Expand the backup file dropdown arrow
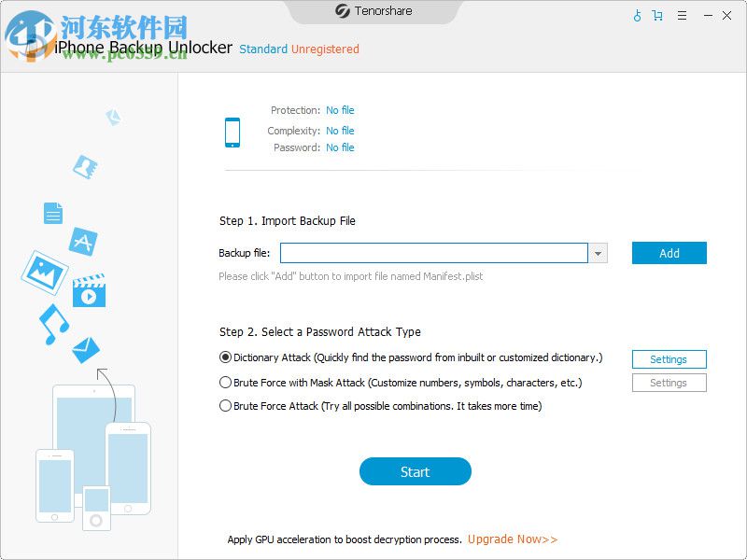The image size is (747, 560). pos(599,253)
